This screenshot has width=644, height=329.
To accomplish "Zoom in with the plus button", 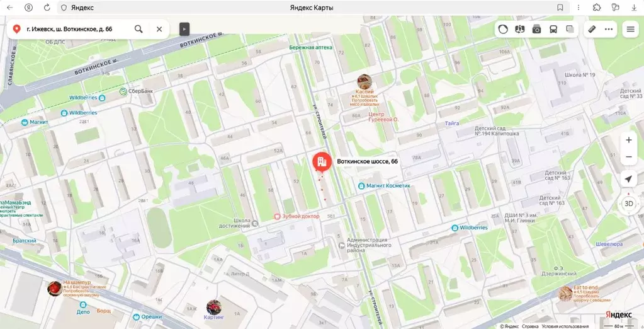I will 628,141.
